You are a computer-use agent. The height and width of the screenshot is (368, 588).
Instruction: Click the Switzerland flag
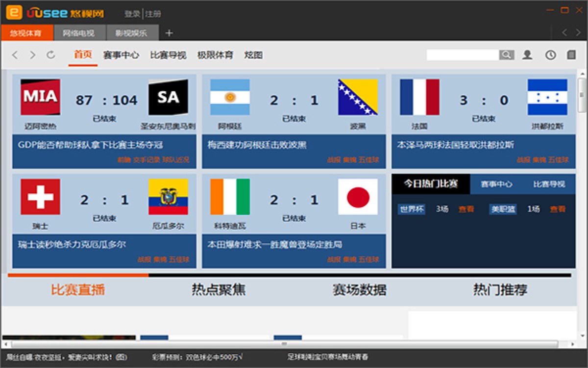point(40,197)
